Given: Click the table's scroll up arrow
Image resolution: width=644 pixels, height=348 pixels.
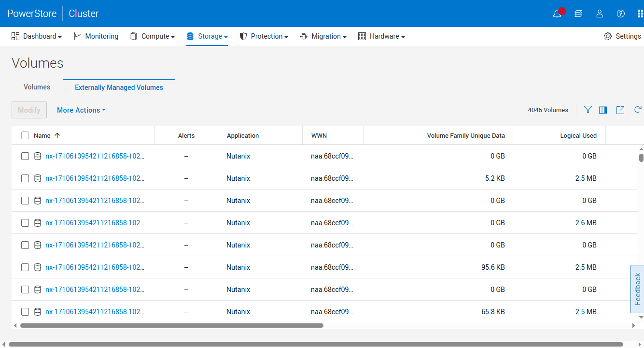Looking at the screenshot, I should click(641, 150).
